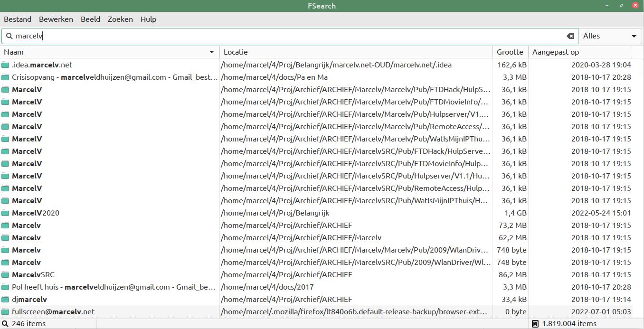The image size is (644, 329).
Task: Click folder icon of .idea.marcelv.net
Action: [6, 65]
